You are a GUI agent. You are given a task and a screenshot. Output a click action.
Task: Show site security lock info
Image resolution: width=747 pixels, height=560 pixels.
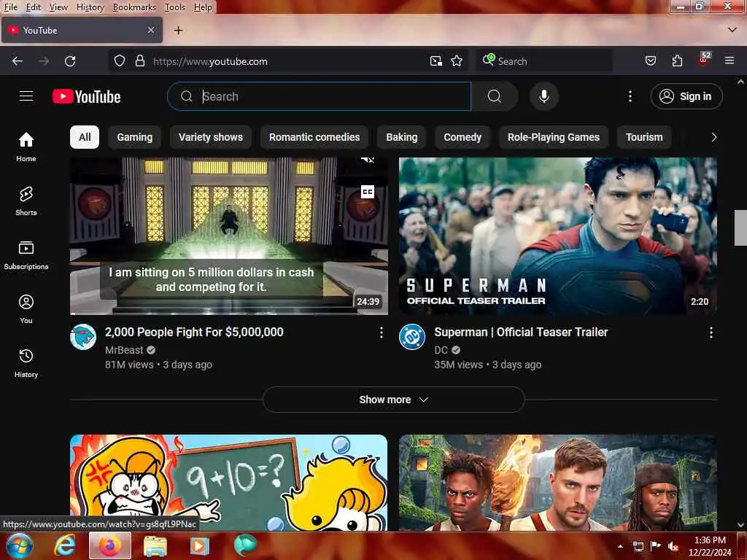[139, 61]
